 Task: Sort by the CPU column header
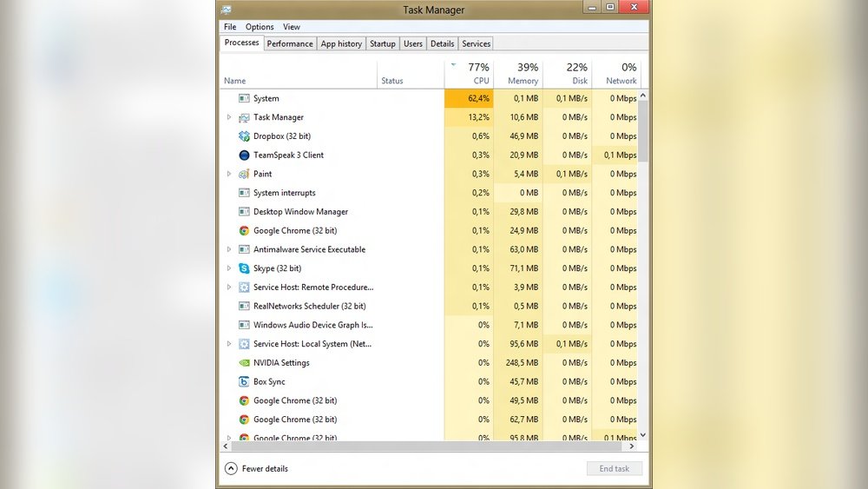(469, 74)
